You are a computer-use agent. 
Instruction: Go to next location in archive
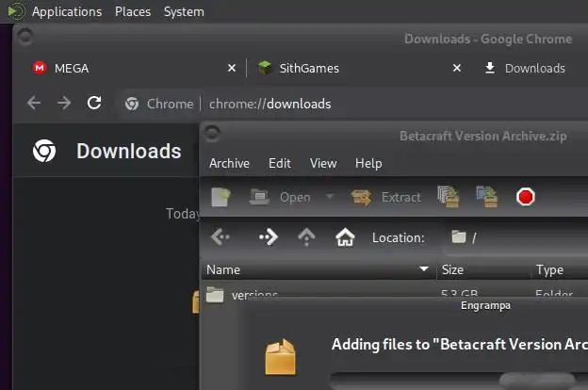(x=269, y=237)
